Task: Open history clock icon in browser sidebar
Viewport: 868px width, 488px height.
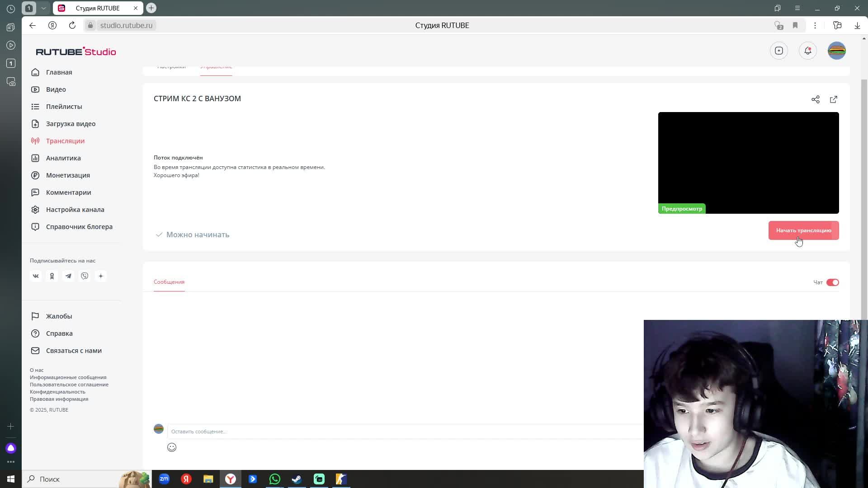Action: 11,9
